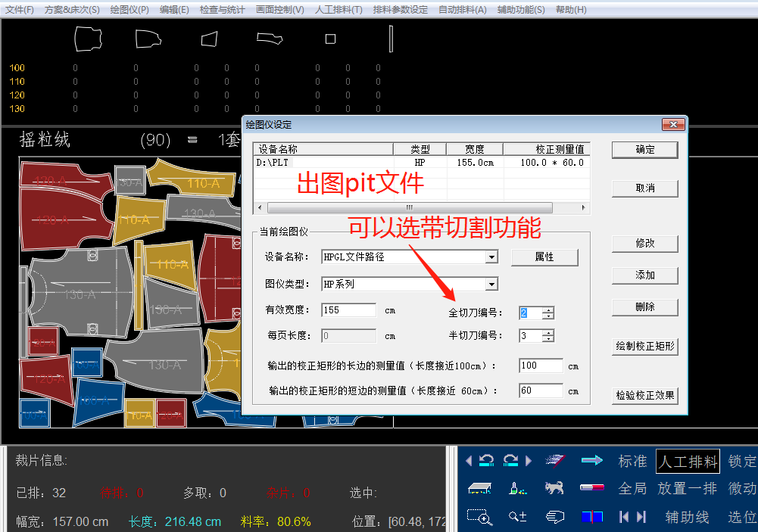
Task: Open the 设备名称 device dropdown
Action: [494, 257]
